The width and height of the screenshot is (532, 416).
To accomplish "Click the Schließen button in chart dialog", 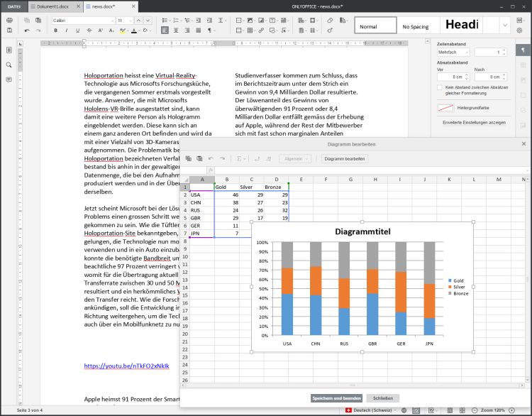I will [x=383, y=398].
